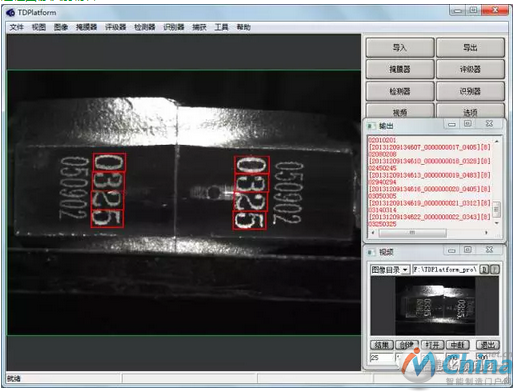Image resolution: width=515 pixels, height=392 pixels.
Task: Open the 图像目录 dropdown
Action: [x=390, y=269]
